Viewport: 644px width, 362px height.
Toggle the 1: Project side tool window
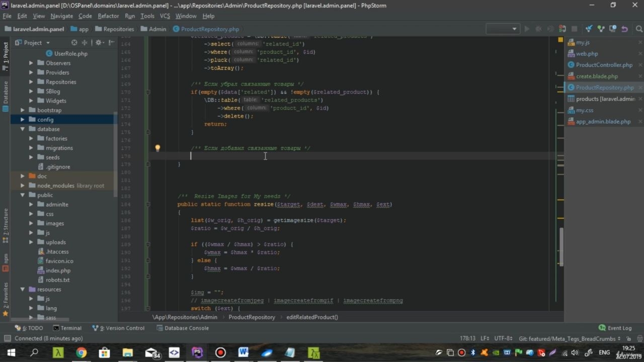(x=6, y=56)
